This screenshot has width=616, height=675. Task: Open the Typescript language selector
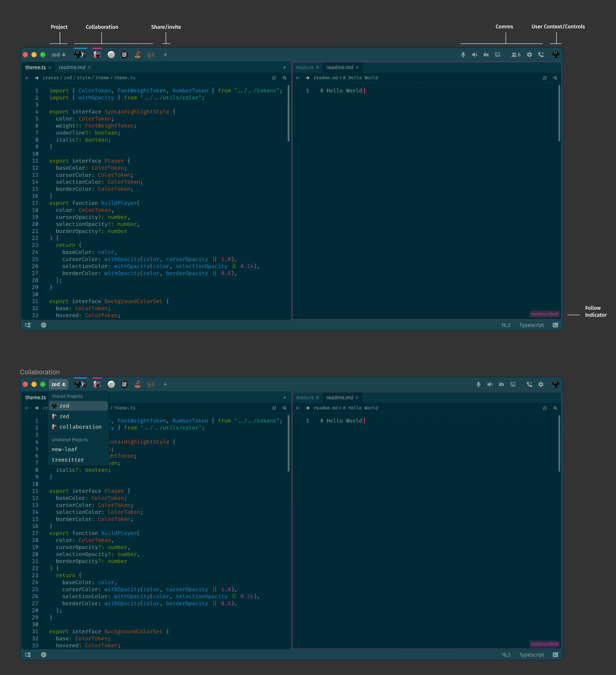click(x=531, y=325)
